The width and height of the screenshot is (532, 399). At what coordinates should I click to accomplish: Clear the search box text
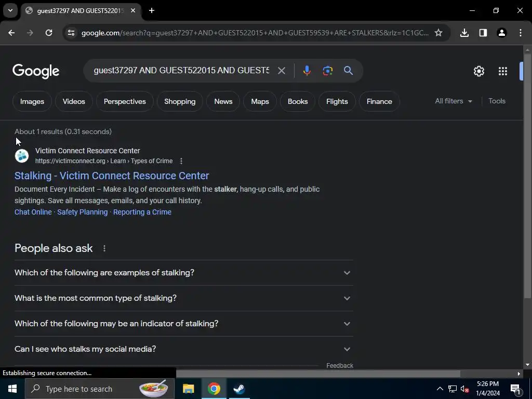[281, 71]
